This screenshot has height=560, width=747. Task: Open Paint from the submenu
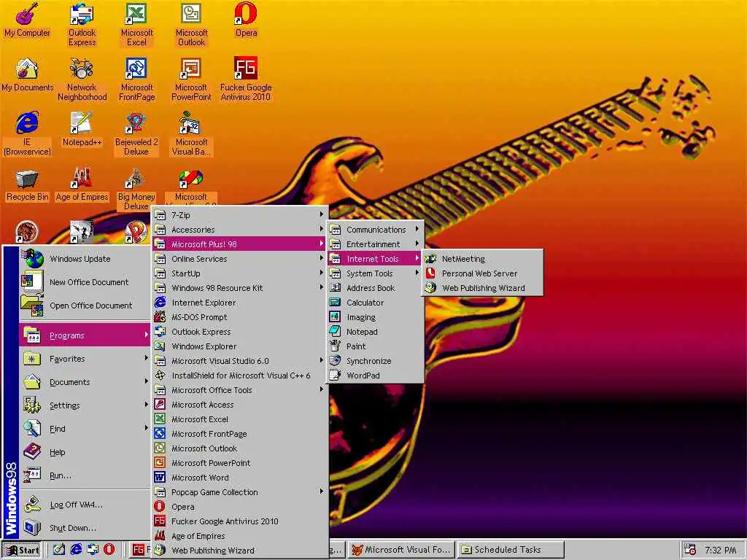pyautogui.click(x=375, y=346)
